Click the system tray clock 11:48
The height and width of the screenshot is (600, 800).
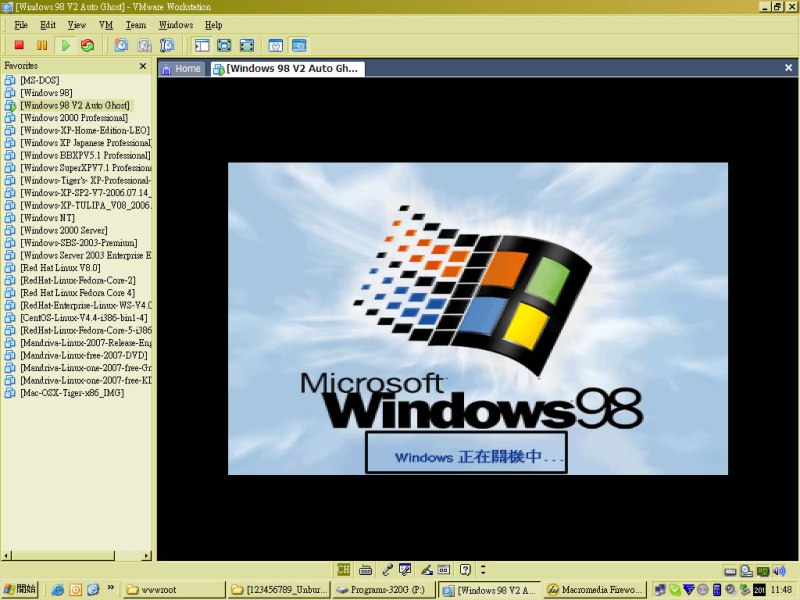[781, 590]
